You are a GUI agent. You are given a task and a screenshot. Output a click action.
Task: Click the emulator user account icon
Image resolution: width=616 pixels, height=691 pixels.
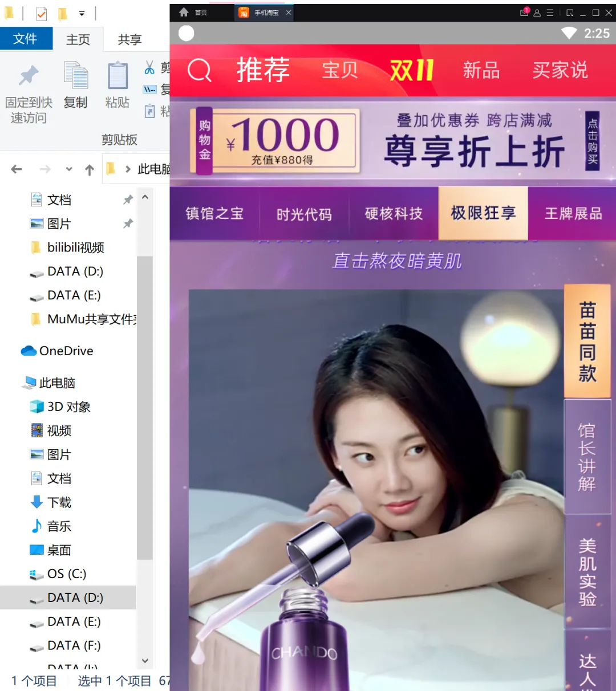coord(537,13)
